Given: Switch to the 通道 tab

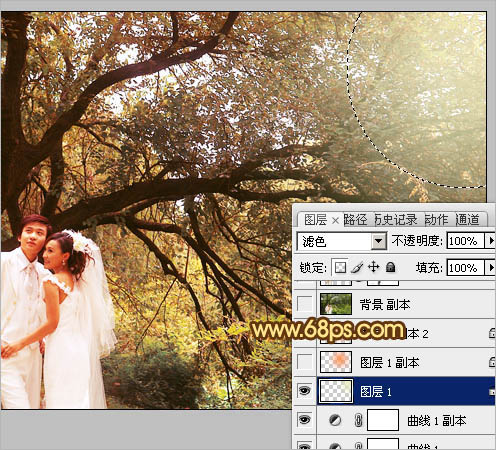Looking at the screenshot, I should point(467,220).
